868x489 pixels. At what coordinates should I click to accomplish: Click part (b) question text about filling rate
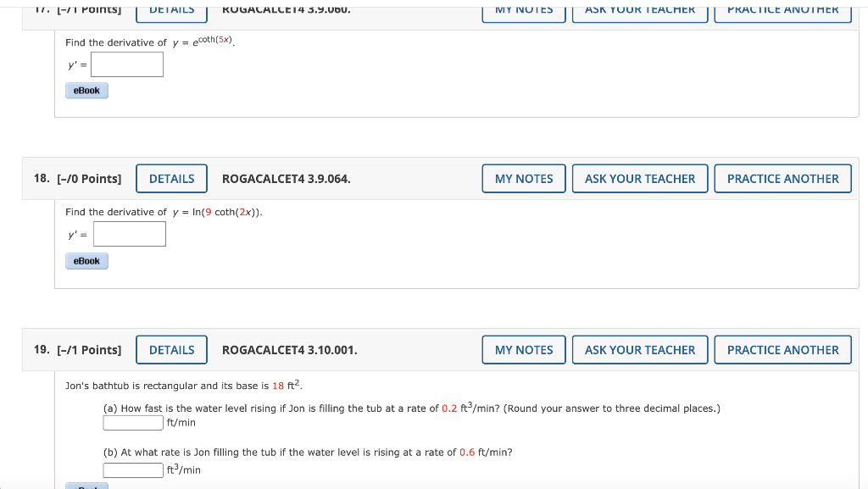pyautogui.click(x=308, y=452)
